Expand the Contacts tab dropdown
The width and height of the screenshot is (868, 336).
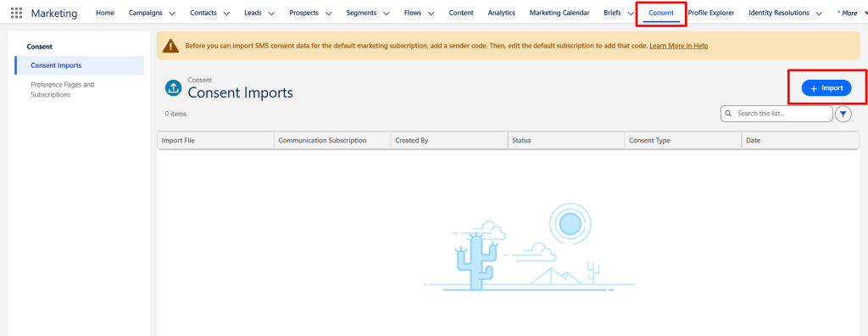[x=225, y=14]
